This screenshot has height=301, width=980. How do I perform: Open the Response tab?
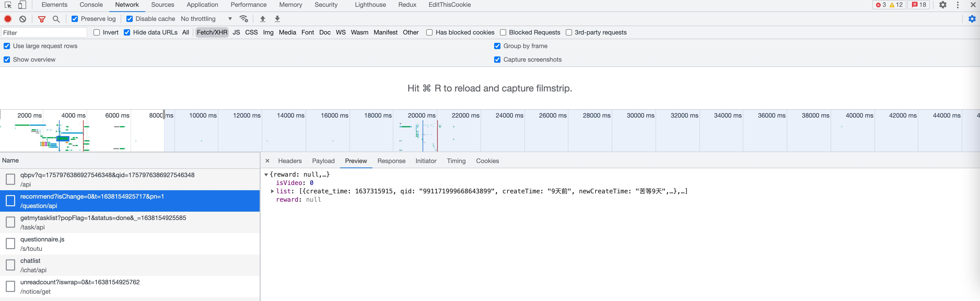pos(391,161)
